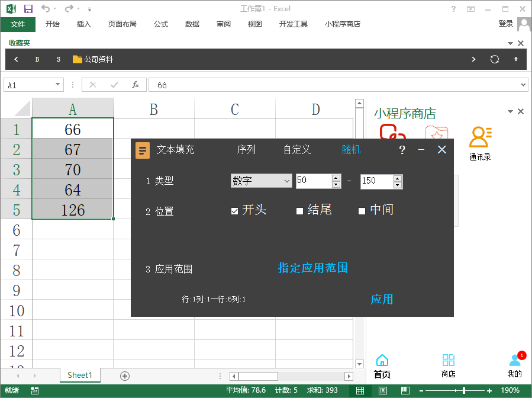Click the Save icon in quick access toolbar
The width and height of the screenshot is (532, 398).
28,9
